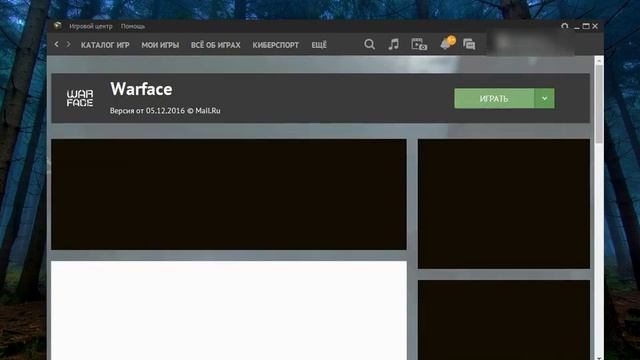Go back with the left arrow
The image size is (640, 360).
coord(56,44)
